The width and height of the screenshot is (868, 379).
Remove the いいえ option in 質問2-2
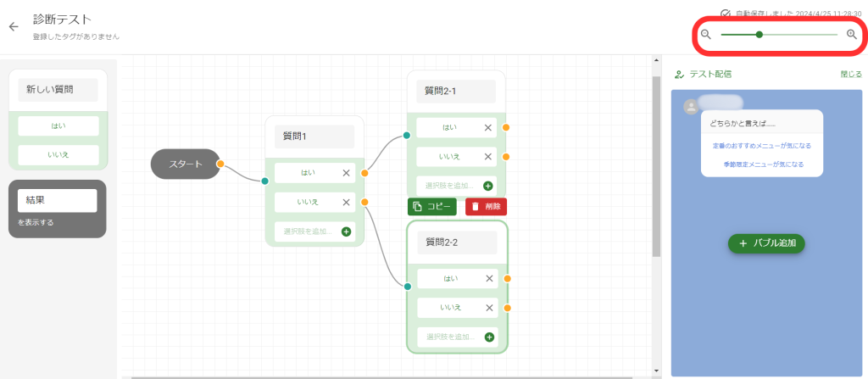(x=488, y=308)
